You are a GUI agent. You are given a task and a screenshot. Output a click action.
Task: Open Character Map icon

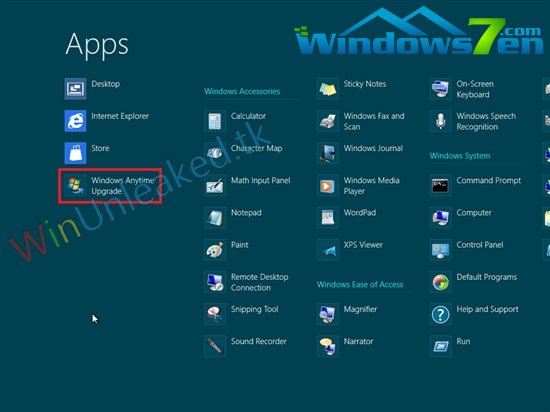(215, 153)
